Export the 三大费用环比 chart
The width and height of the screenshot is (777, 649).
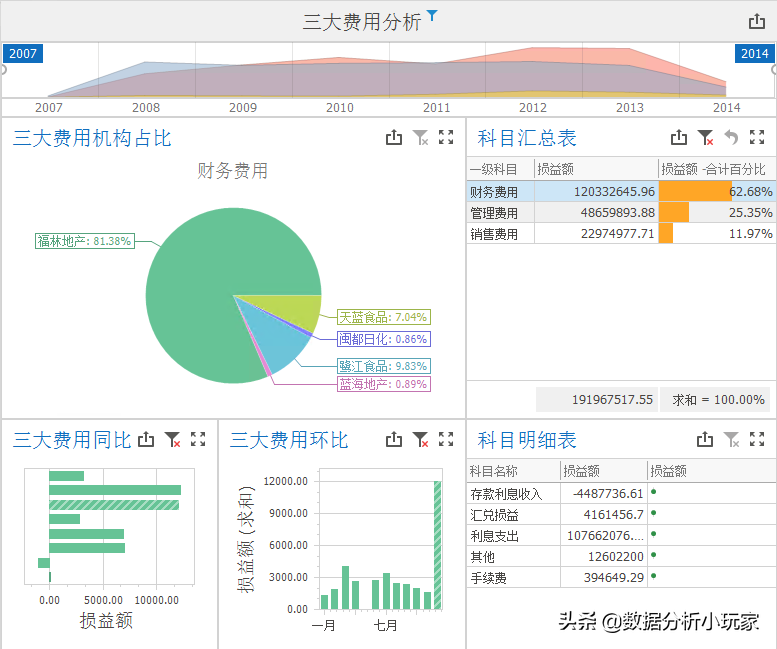pos(394,439)
